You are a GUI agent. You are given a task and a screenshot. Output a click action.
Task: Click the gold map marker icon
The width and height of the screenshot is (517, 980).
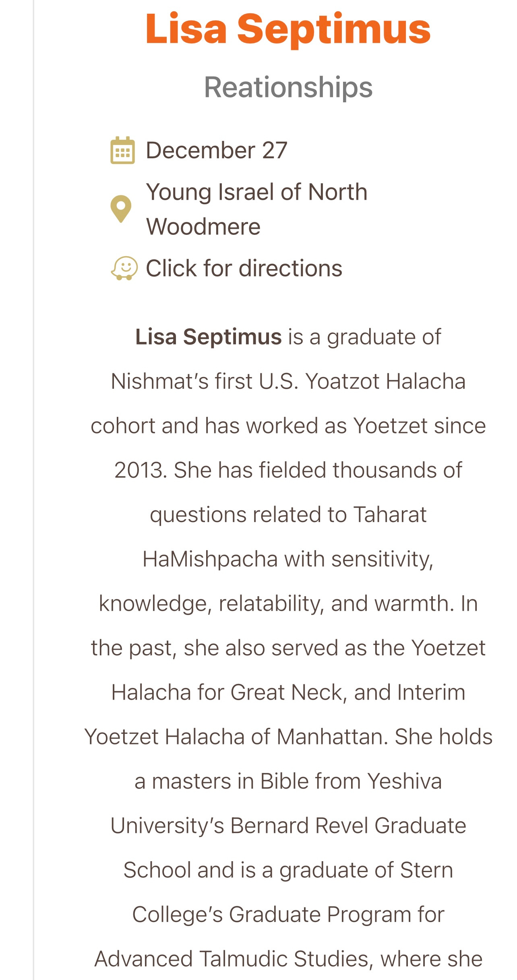tap(122, 209)
